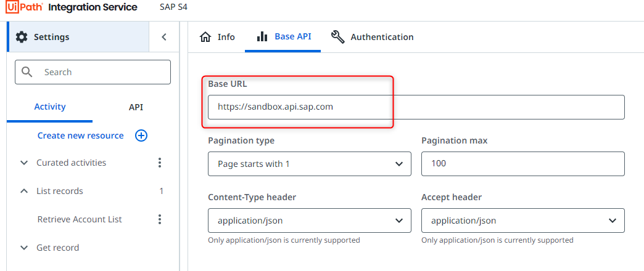Click the List records label

click(x=60, y=191)
